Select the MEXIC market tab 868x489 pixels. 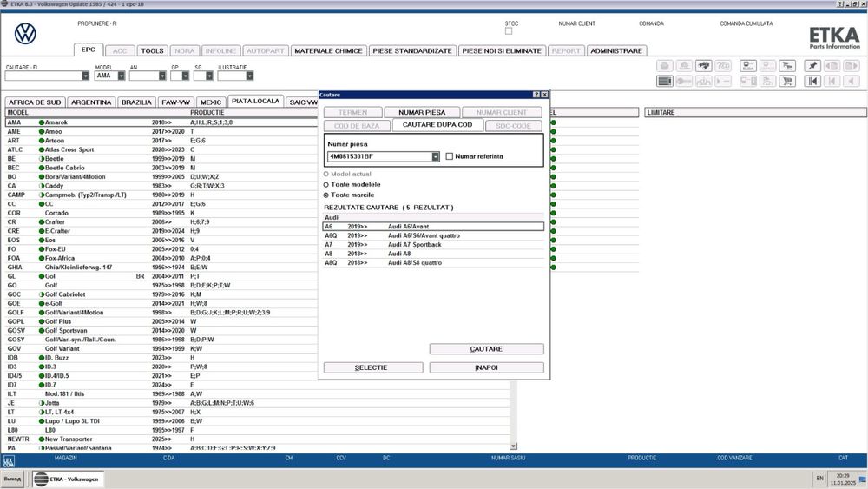click(211, 102)
